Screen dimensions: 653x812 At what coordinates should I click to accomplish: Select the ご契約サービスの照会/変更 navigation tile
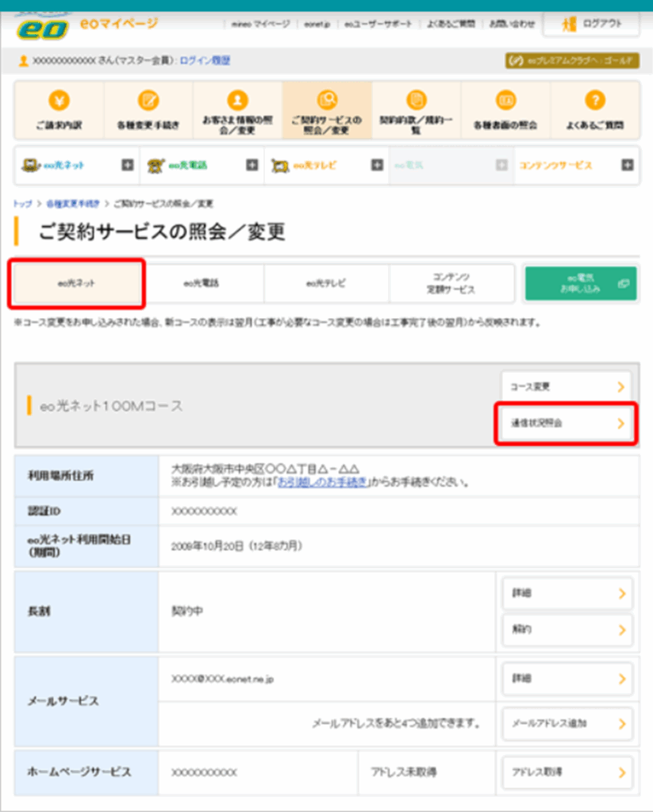(327, 109)
